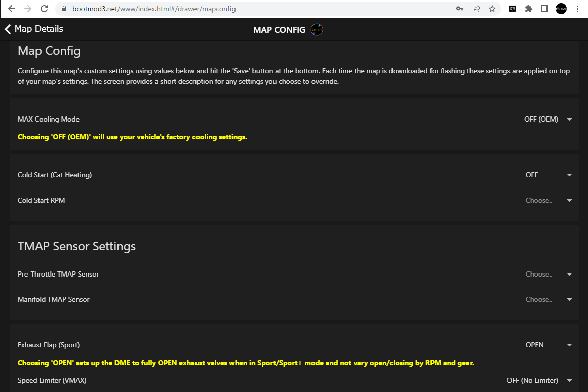Click the MAX Cooling Mode label
The width and height of the screenshot is (588, 392).
click(x=49, y=120)
